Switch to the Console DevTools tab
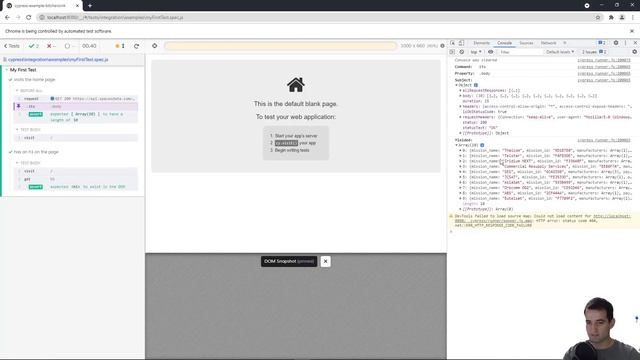The width and height of the screenshot is (640, 360). [504, 43]
